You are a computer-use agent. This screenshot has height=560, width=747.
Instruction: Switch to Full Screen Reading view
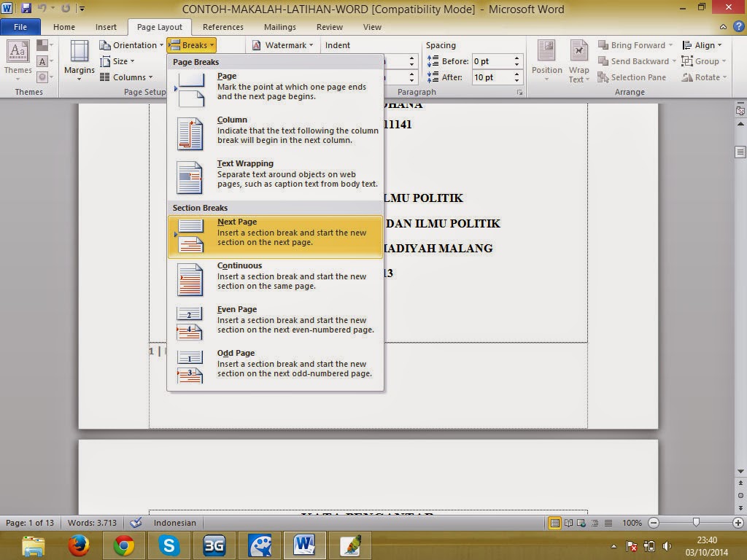568,523
